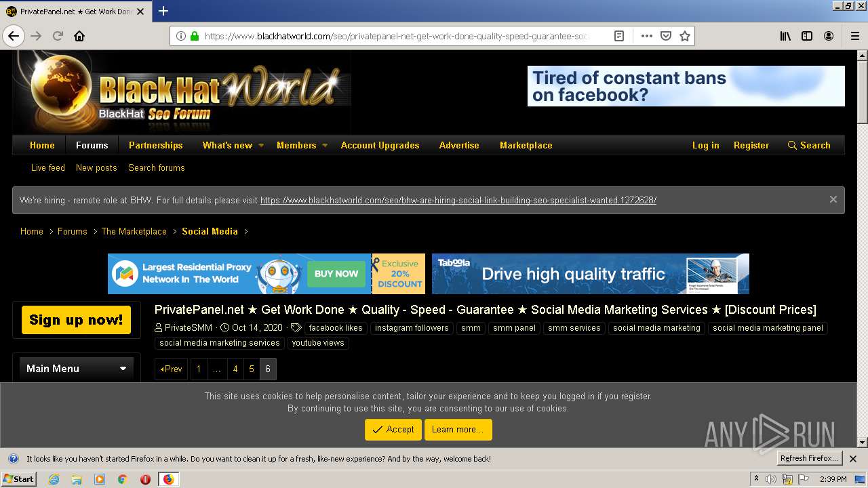The height and width of the screenshot is (488, 868).
Task: Open Partnerships in the navigation bar
Action: pos(156,145)
